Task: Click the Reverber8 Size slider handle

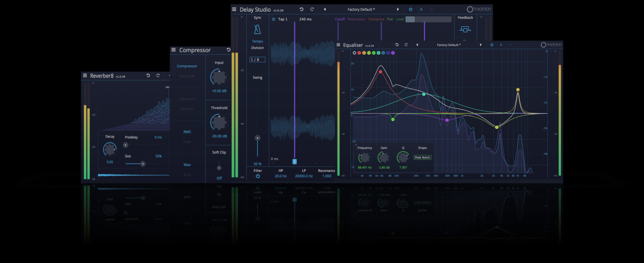Action: click(x=142, y=164)
